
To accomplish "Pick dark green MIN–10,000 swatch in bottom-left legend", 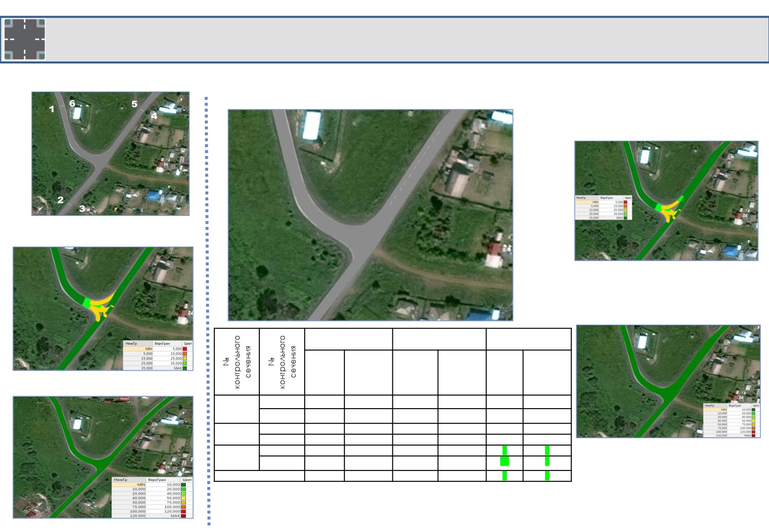I will pos(184,485).
